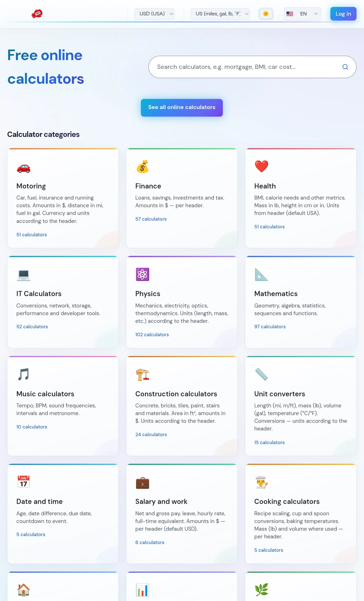Click the magnifying glass search icon
The height and width of the screenshot is (601, 364).
point(345,67)
